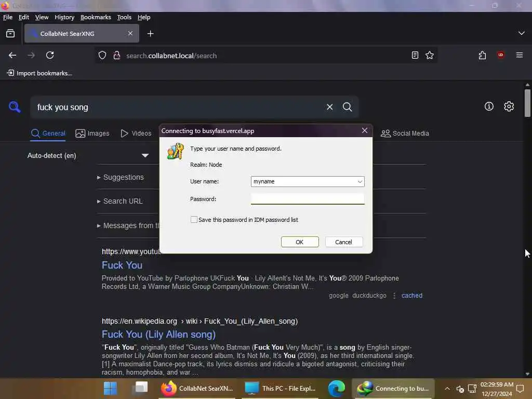This screenshot has width=532, height=399.
Task: Open the Tools menu
Action: pos(124,17)
